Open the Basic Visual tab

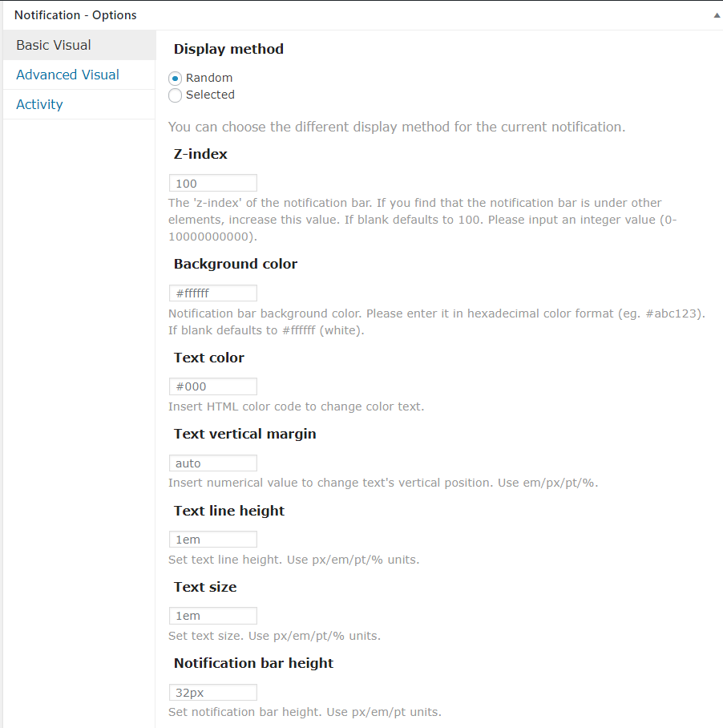tap(54, 45)
